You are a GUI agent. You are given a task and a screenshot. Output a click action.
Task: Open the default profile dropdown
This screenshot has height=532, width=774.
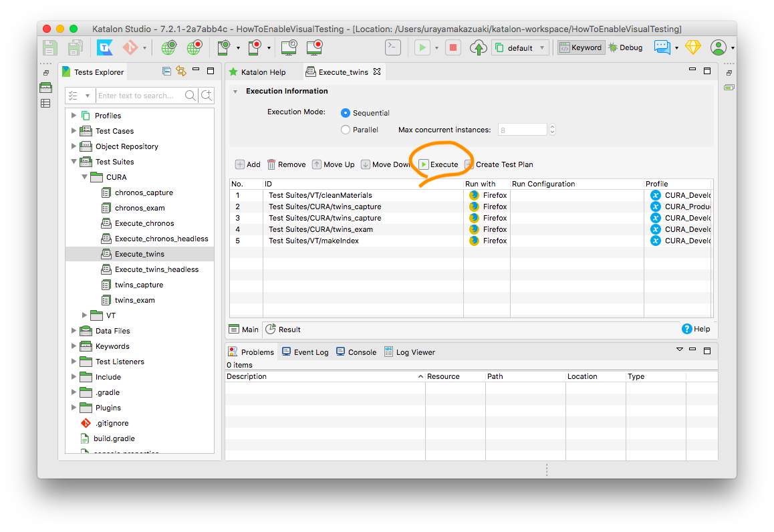tap(520, 48)
